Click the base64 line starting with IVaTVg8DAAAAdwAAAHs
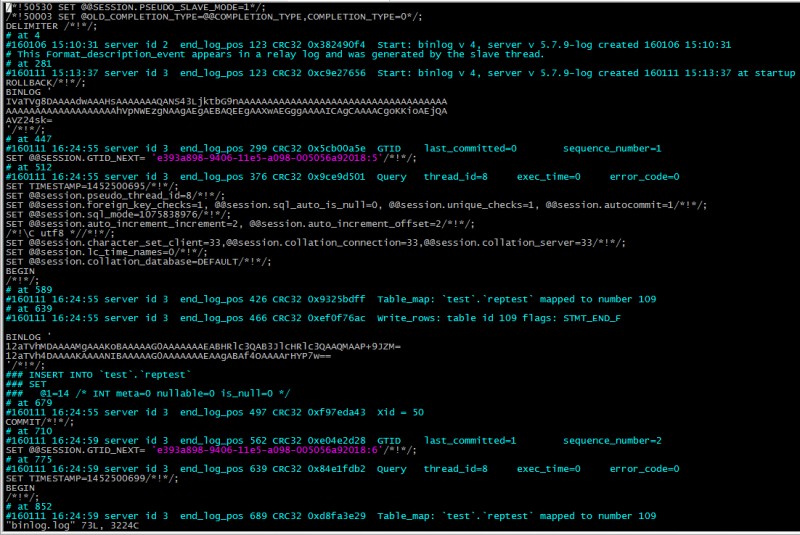The width and height of the screenshot is (800, 535). coord(226,101)
